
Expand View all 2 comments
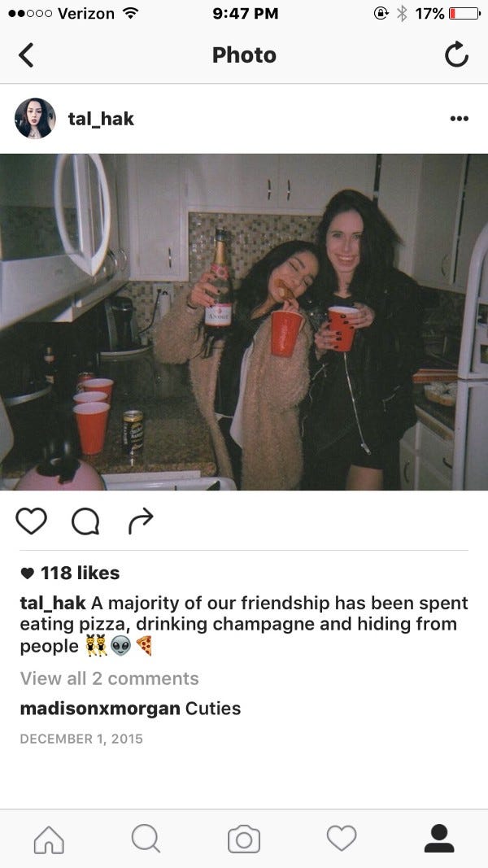click(110, 678)
